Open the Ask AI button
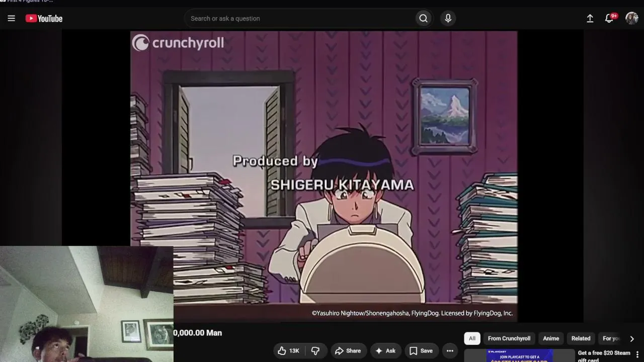This screenshot has height=362, width=644. 385,351
